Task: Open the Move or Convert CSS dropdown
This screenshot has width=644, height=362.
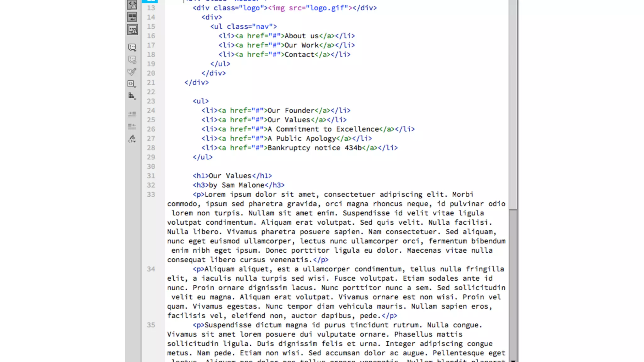Action: pyautogui.click(x=132, y=96)
